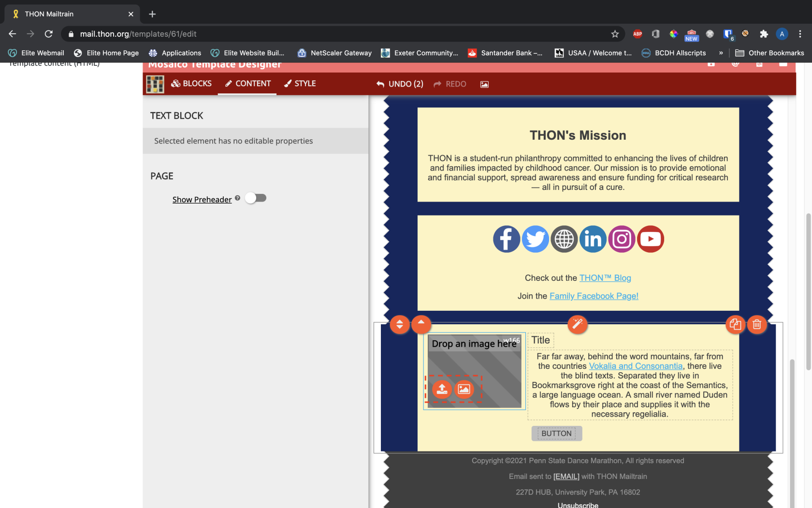Image resolution: width=812 pixels, height=508 pixels.
Task: Open the Bitwarden extension icon
Action: click(x=728, y=34)
